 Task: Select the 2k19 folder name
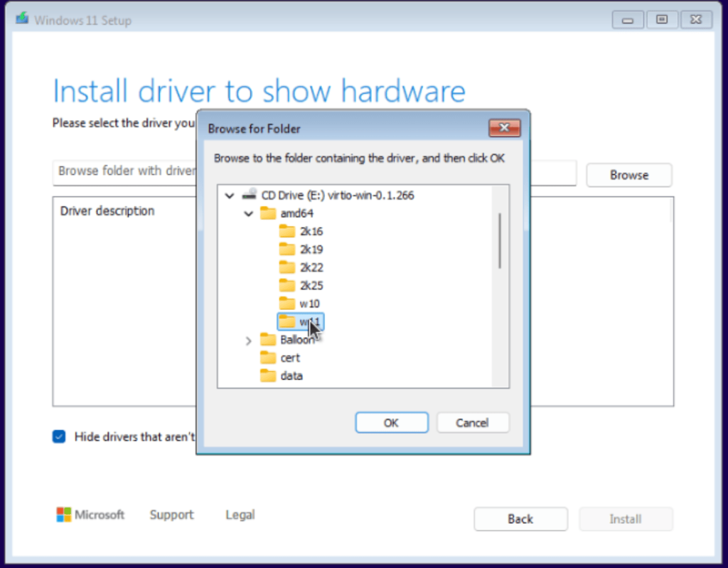click(x=311, y=250)
